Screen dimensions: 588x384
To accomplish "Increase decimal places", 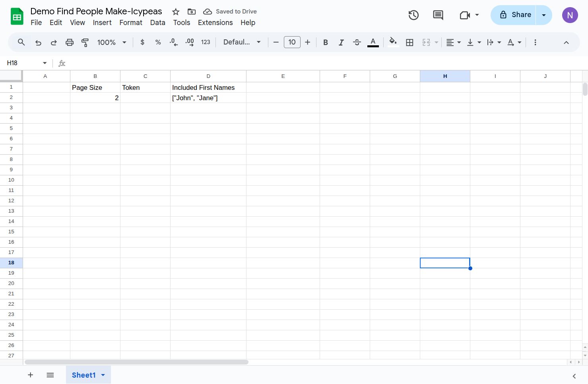I will point(190,42).
